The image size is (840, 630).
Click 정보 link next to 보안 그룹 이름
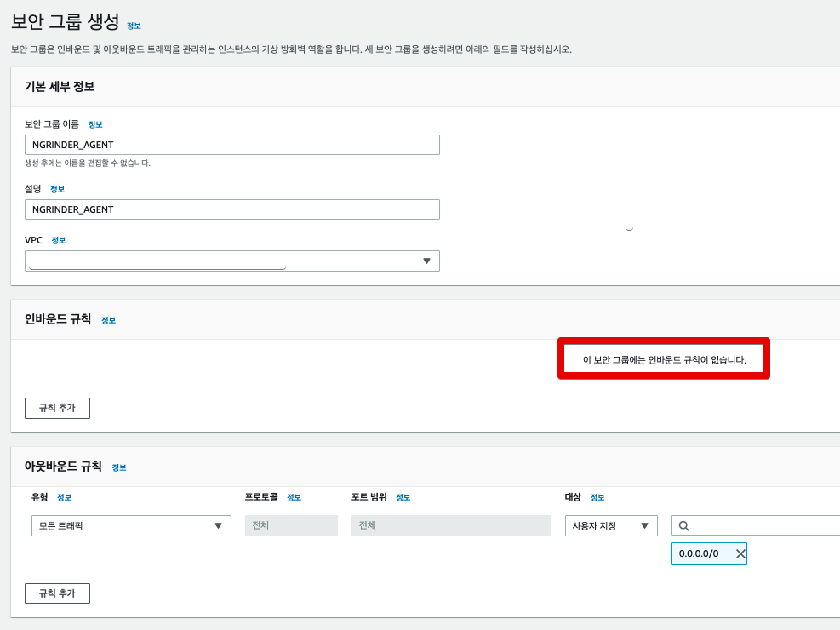95,125
